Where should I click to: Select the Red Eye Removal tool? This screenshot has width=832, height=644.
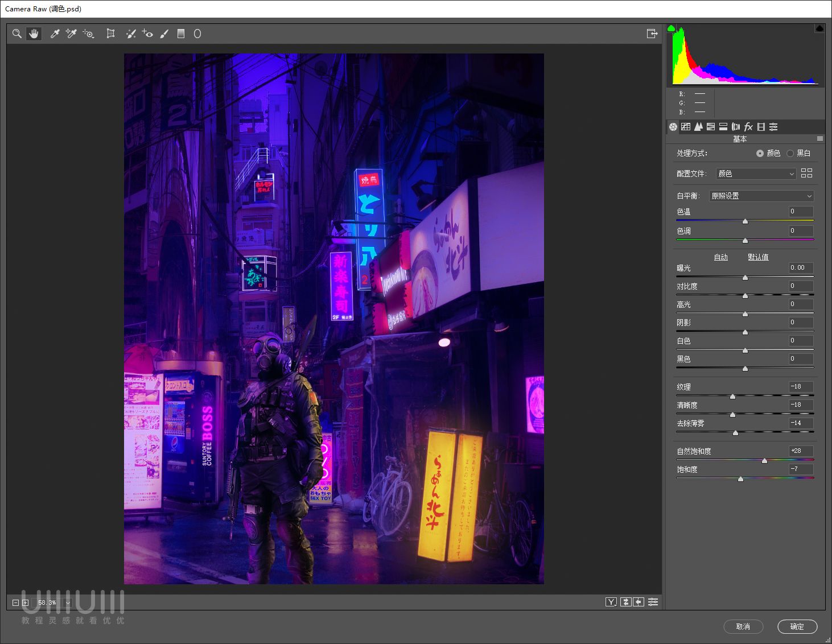tap(147, 34)
